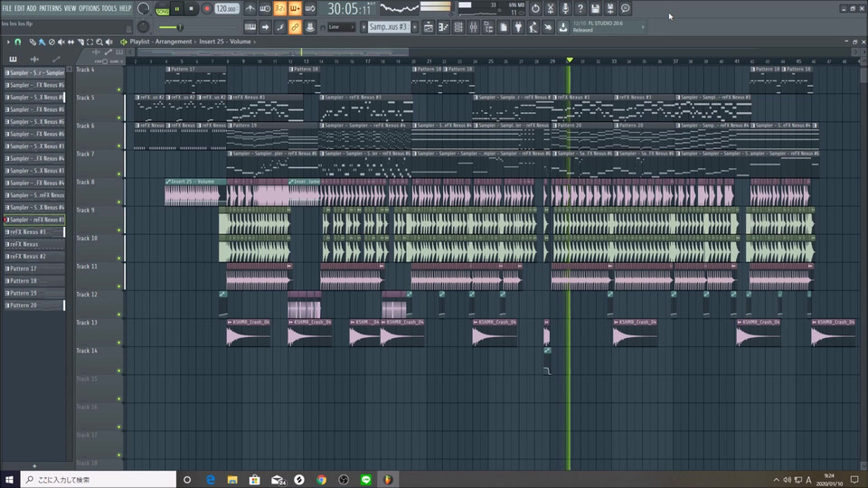This screenshot has height=488, width=868.
Task: Open the playlist options menu arrow
Action: click(8, 42)
